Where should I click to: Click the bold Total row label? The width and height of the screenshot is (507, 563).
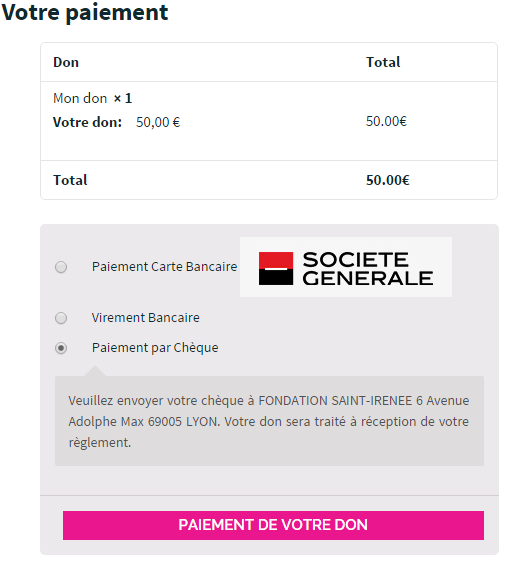click(70, 180)
